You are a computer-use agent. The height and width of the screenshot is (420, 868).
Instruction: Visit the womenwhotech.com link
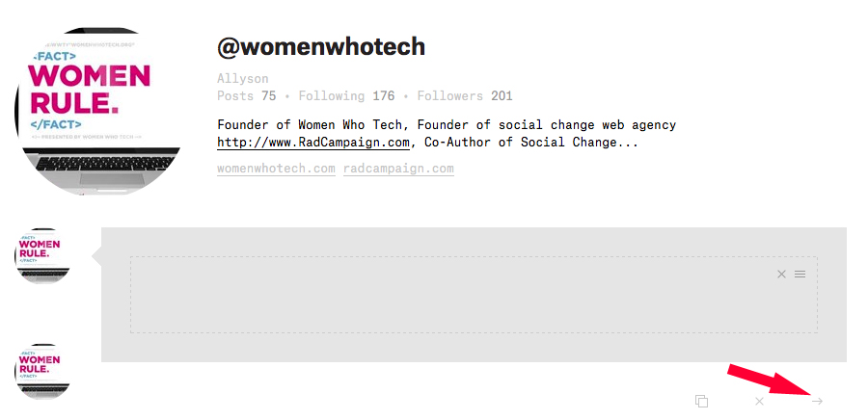[x=276, y=169]
